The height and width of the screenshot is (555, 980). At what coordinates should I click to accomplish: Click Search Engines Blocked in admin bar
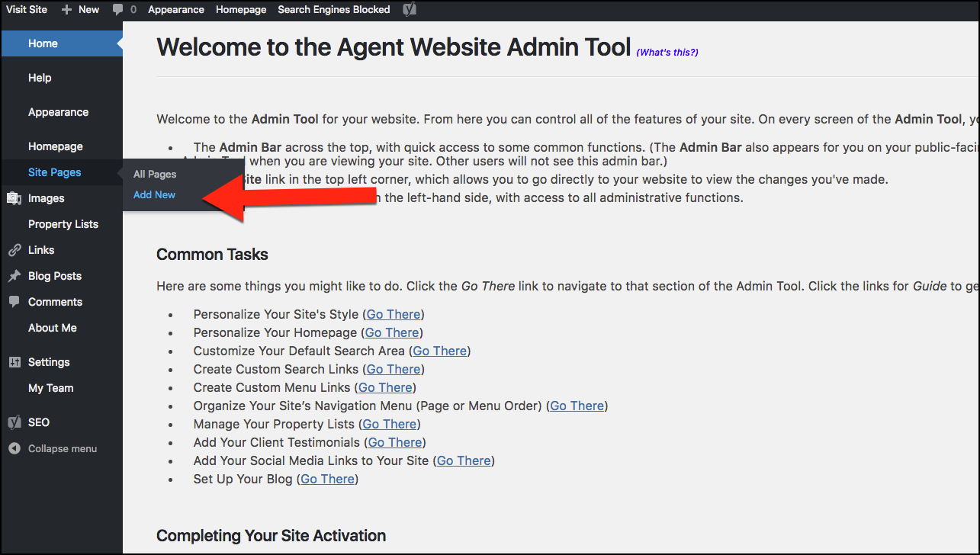coord(333,10)
